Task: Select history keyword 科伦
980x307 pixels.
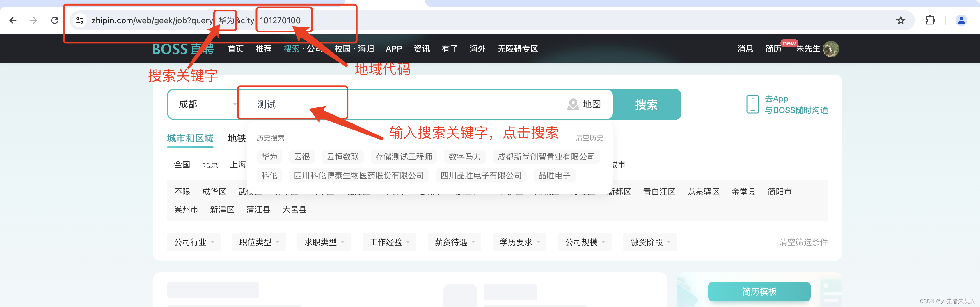Action: click(x=269, y=175)
